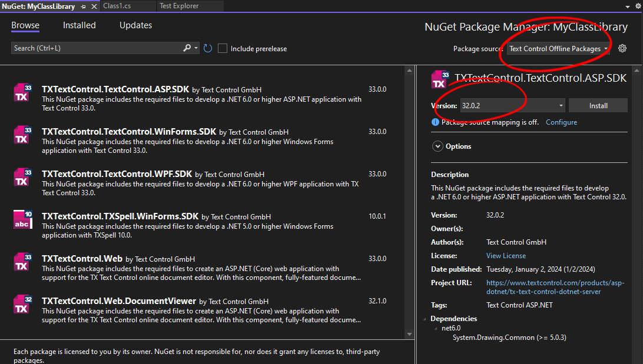Select TXTextControl.Web.DocumentViewer package name
Viewport: 643px width, 364px height.
(x=119, y=301)
